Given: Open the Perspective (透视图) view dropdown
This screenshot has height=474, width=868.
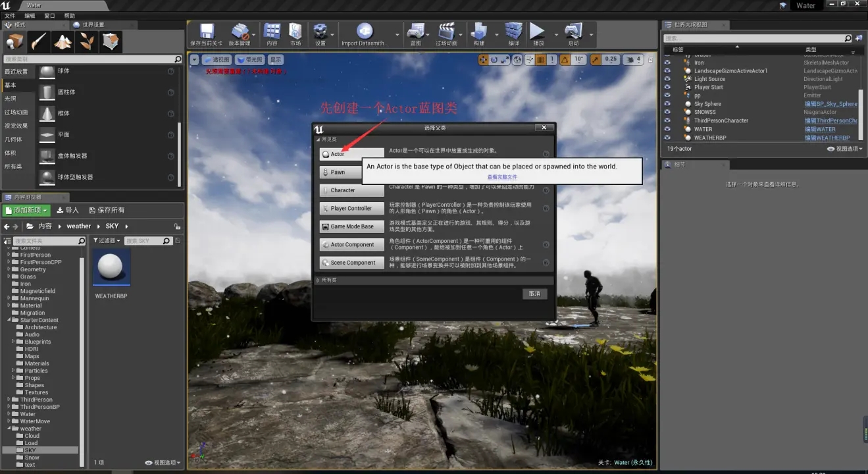Looking at the screenshot, I should click(x=217, y=59).
